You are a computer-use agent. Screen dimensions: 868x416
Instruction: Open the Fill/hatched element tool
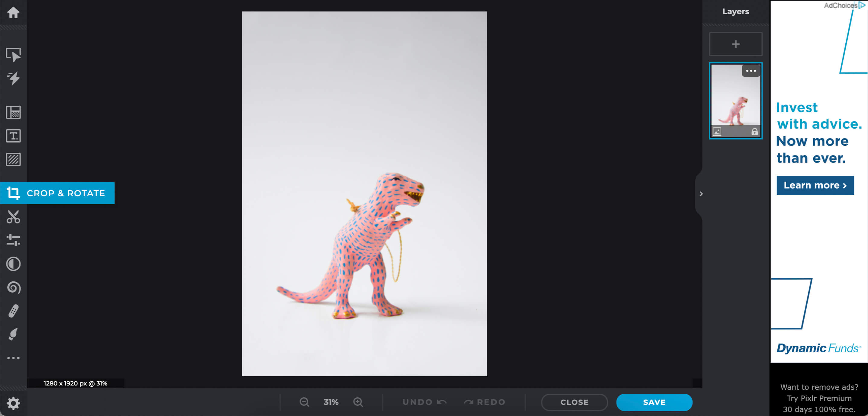click(x=14, y=159)
